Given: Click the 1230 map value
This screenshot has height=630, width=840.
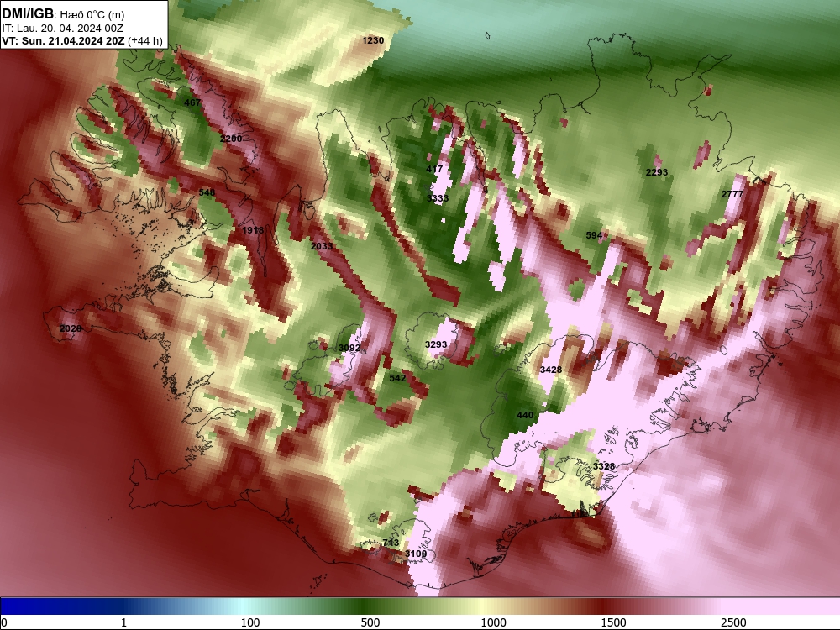Looking at the screenshot, I should (373, 40).
